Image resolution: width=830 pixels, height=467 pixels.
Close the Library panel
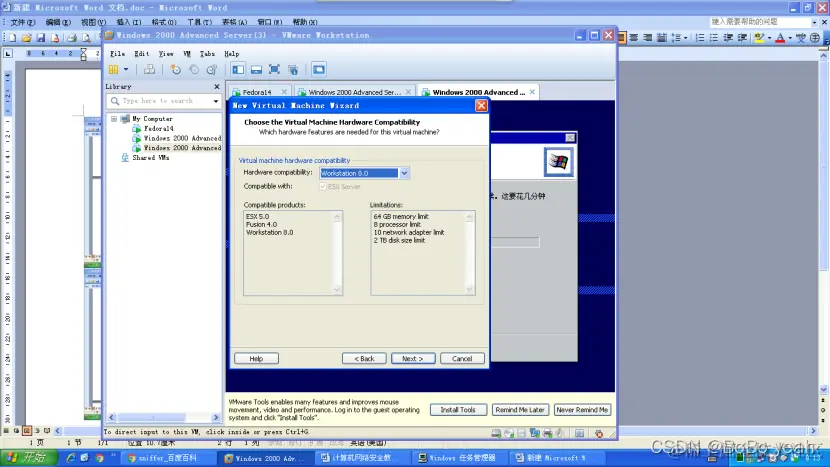point(216,86)
